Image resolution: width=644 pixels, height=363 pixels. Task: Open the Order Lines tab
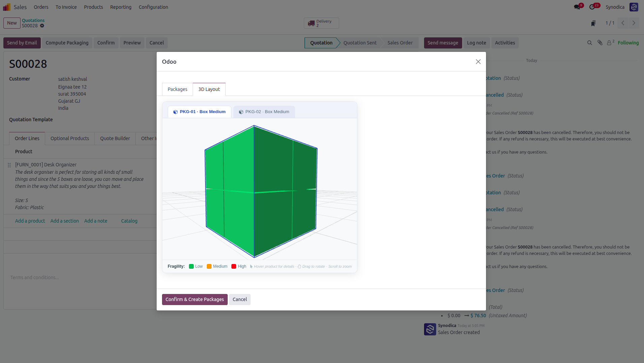tap(27, 138)
